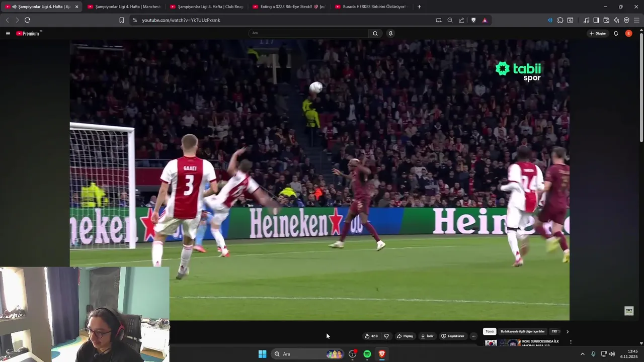
Task: Open cast or picture-in-picture icon in address bar
Action: pyautogui.click(x=439, y=20)
